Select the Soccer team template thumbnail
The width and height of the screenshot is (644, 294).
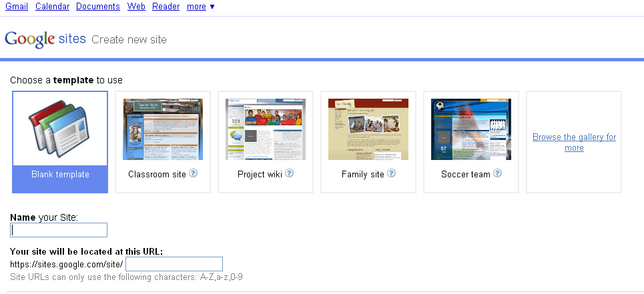tap(471, 129)
